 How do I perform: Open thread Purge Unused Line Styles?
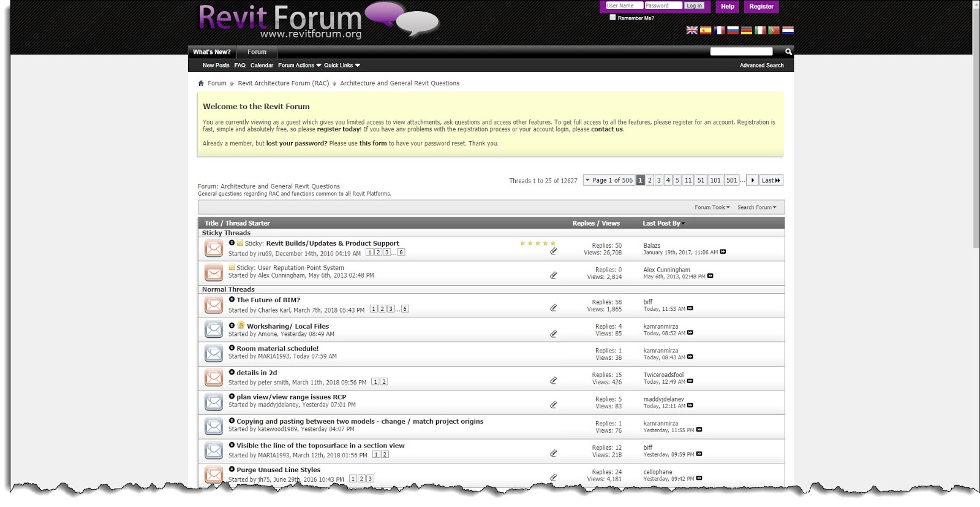pos(279,470)
